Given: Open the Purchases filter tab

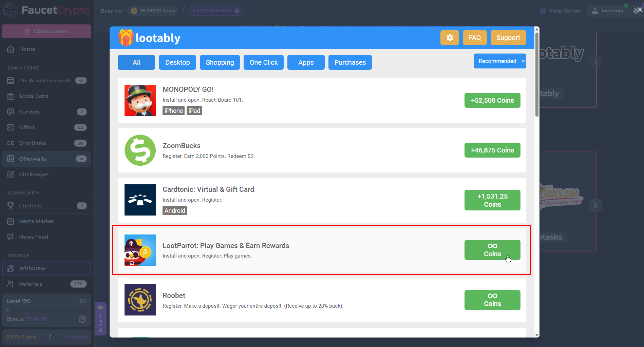Looking at the screenshot, I should (x=350, y=62).
